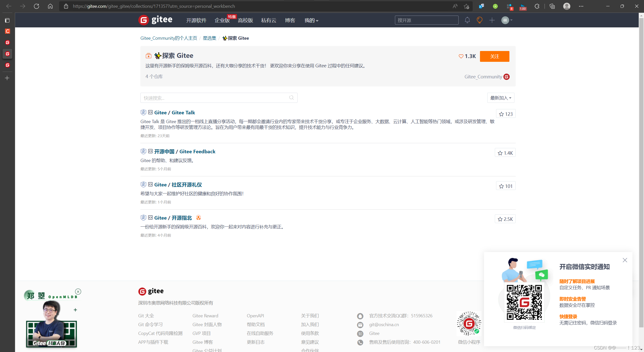The image size is (644, 352).
Task: Click the code repository icon before 开源中国
Action: [150, 151]
